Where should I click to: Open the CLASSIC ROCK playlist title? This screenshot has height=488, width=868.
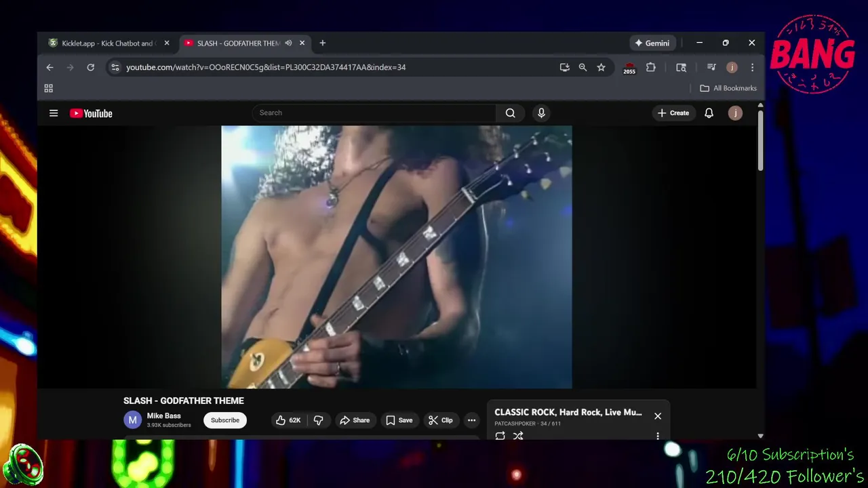click(568, 412)
